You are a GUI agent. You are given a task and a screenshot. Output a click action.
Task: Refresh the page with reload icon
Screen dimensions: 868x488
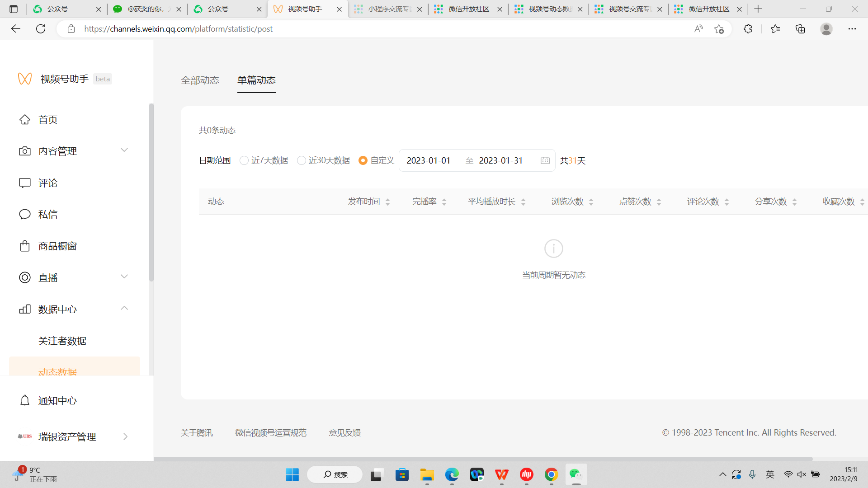pyautogui.click(x=41, y=29)
